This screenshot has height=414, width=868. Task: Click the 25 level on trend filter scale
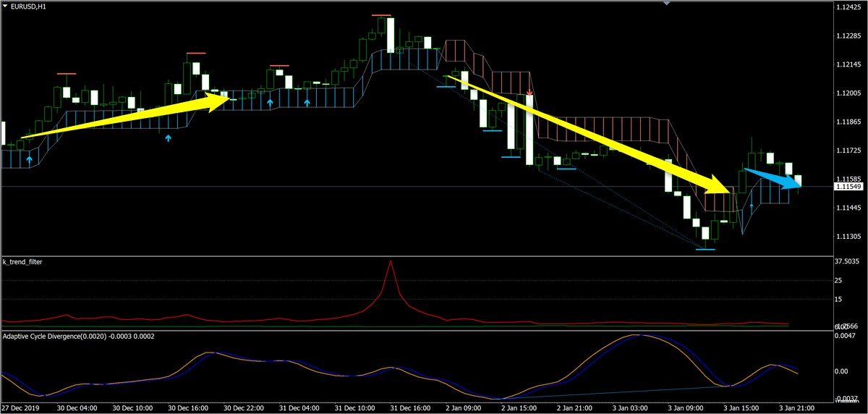pos(838,280)
